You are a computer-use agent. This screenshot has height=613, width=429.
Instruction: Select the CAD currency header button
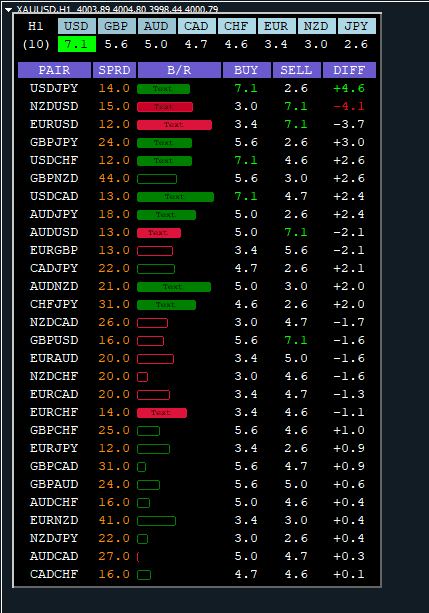coord(196,26)
